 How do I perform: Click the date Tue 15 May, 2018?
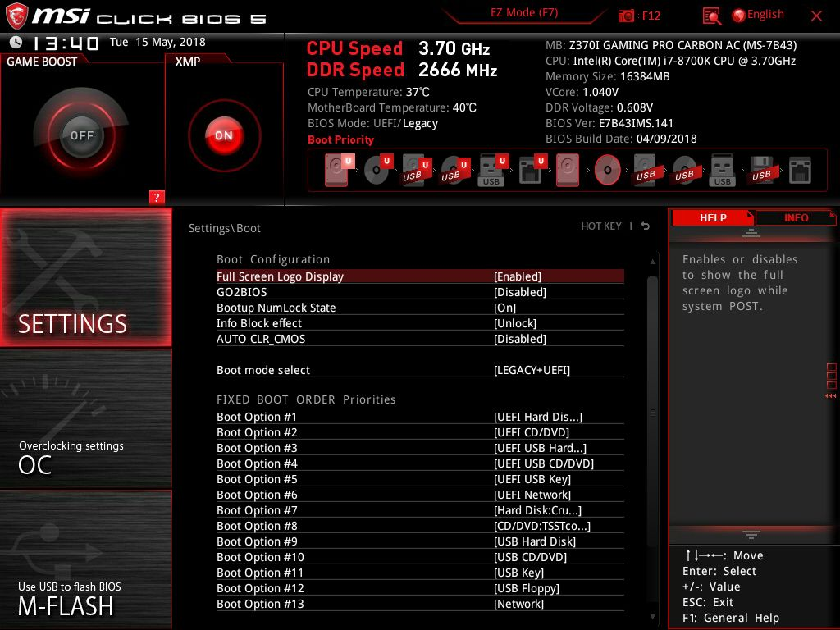pos(157,42)
